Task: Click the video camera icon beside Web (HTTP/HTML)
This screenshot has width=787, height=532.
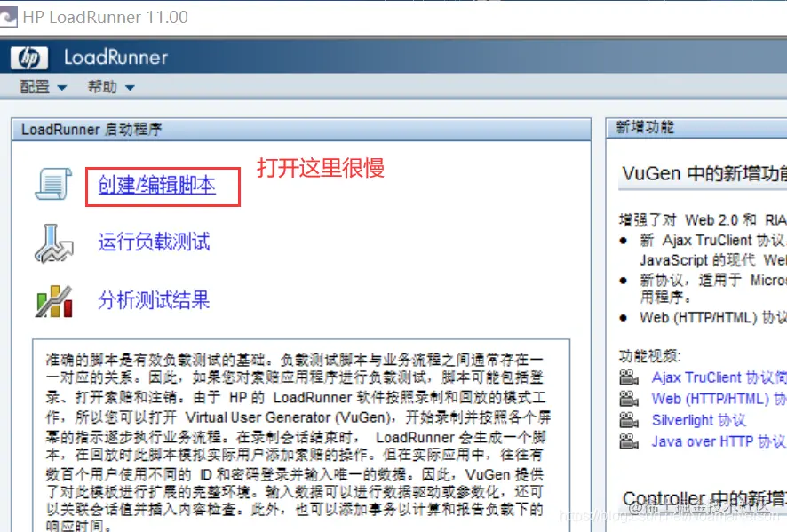Action: click(629, 399)
